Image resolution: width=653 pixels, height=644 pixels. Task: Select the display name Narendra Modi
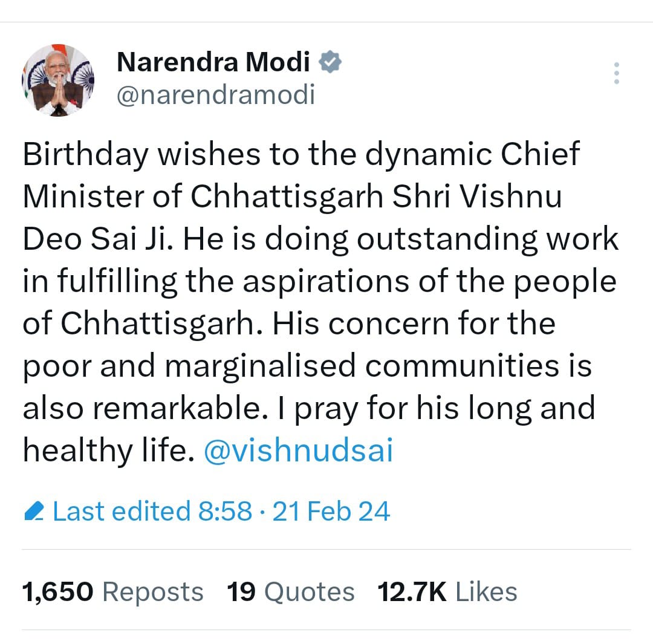[x=213, y=61]
